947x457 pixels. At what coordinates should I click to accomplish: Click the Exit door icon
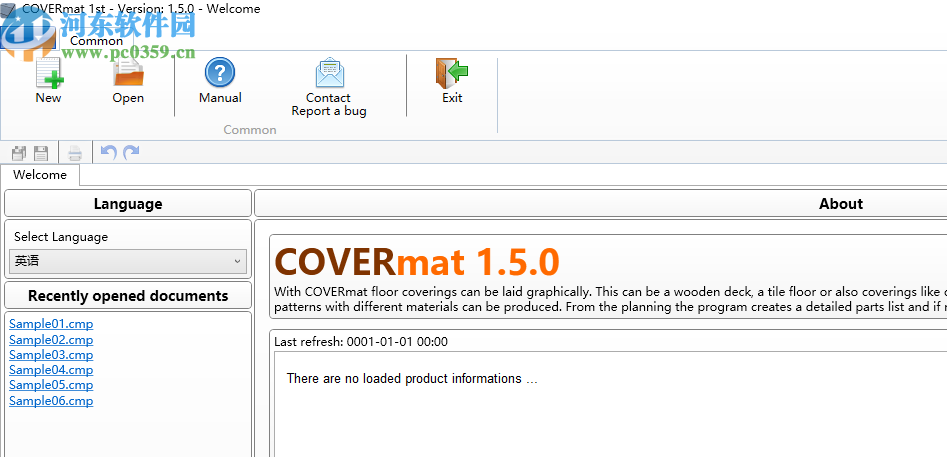coord(451,73)
